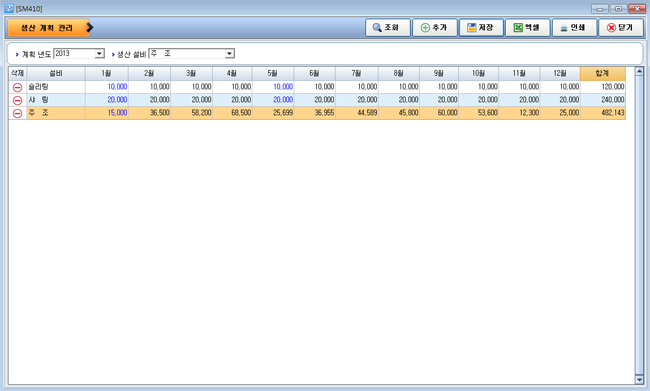
Task: Export using the 엑셀 button
Action: click(x=528, y=28)
